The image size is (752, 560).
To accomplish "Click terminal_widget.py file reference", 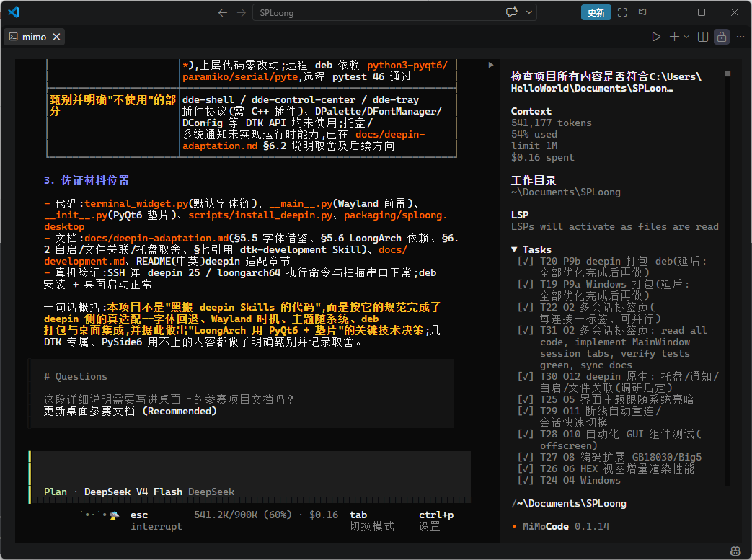I will click(136, 204).
